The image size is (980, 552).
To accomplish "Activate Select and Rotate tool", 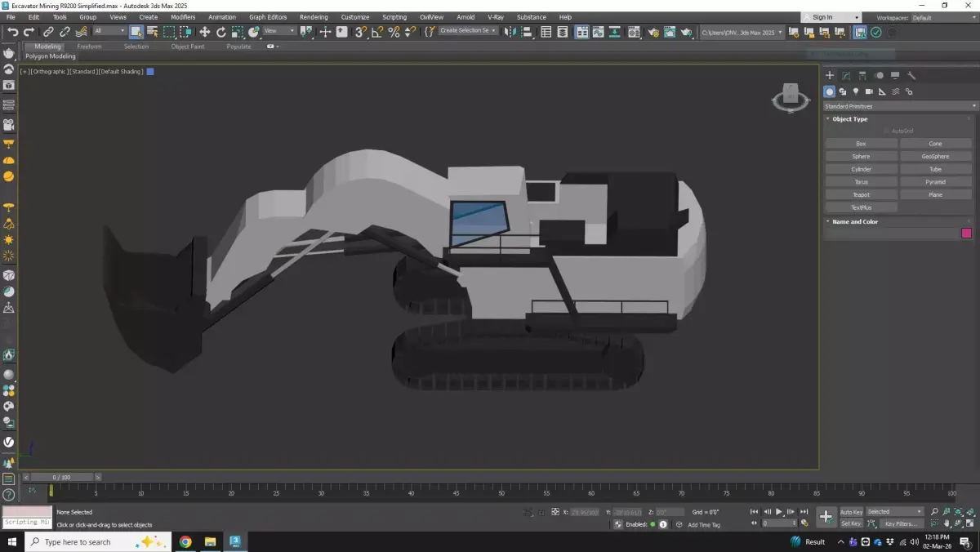I will tap(220, 32).
